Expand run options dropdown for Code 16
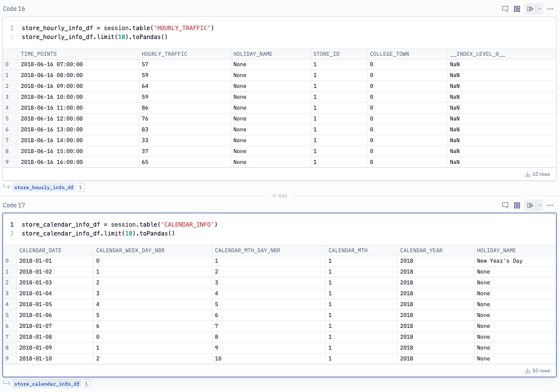 (x=539, y=9)
